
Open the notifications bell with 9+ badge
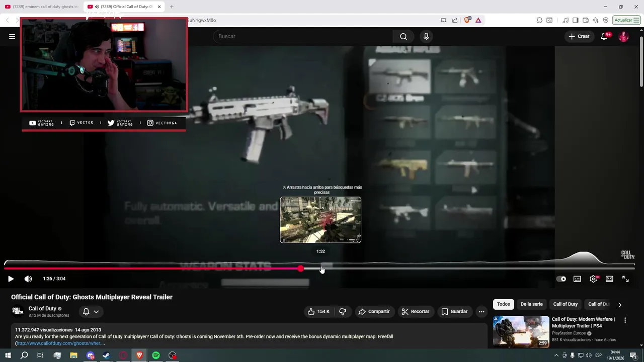click(605, 36)
